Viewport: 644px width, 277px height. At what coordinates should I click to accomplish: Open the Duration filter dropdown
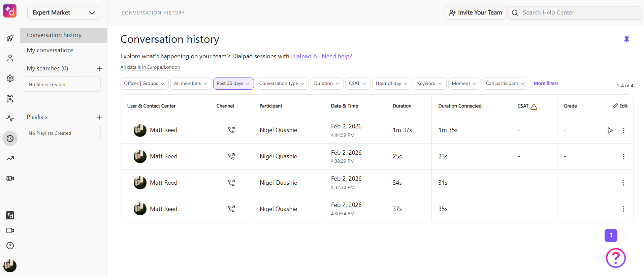point(327,84)
